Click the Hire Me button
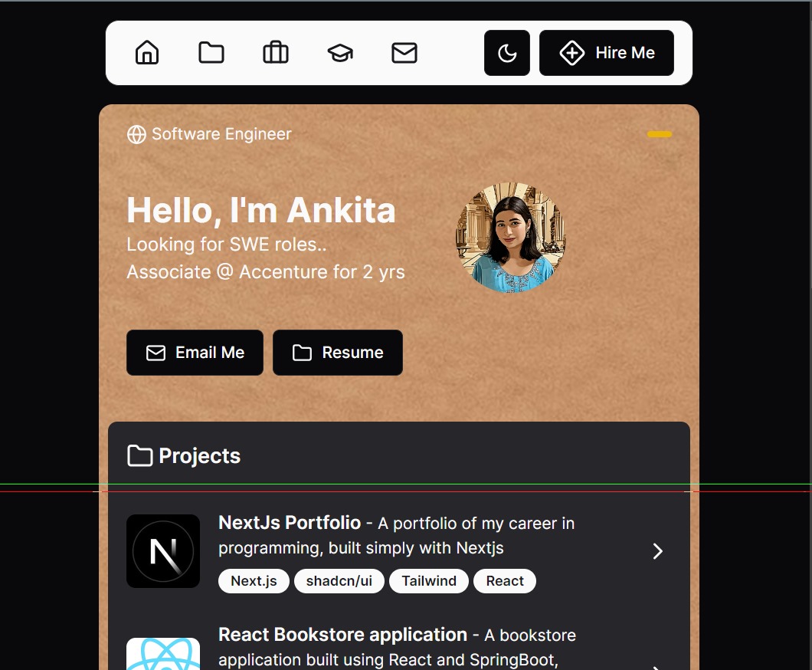Viewport: 812px width, 670px height. tap(606, 52)
